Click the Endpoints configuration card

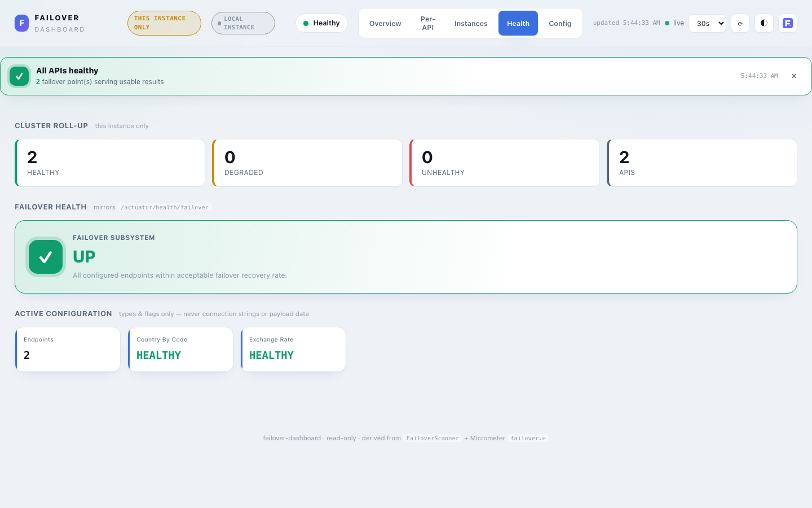[68, 349]
